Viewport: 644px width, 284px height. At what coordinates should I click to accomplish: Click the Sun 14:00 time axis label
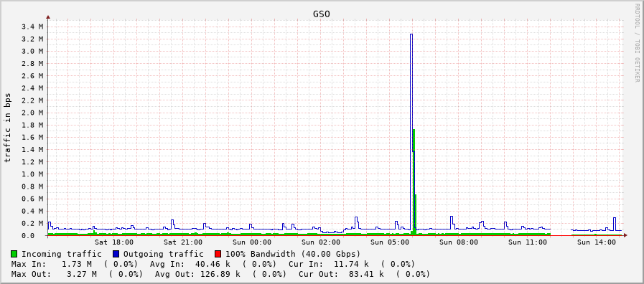[x=597, y=242]
